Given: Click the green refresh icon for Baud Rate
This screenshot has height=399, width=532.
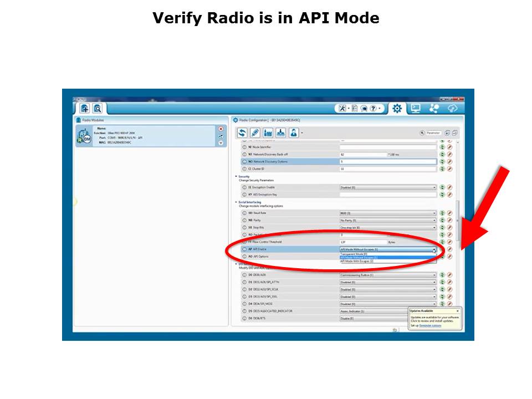Looking at the screenshot, I should click(x=442, y=213).
